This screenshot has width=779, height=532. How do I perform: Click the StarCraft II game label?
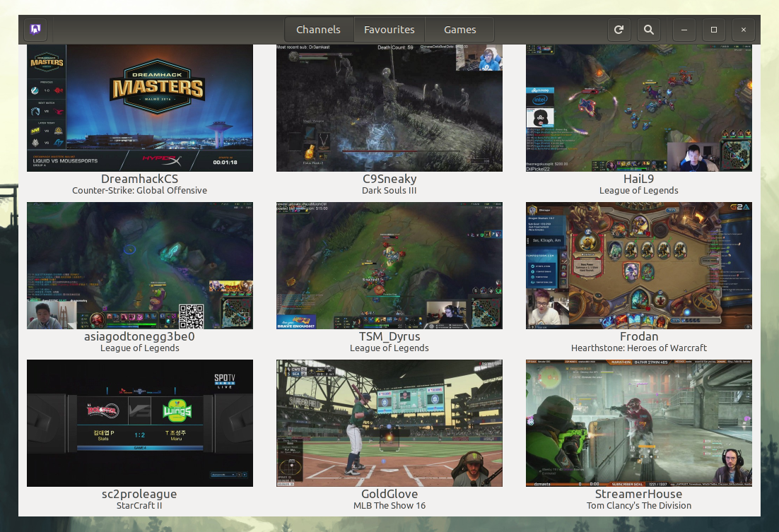(139, 506)
